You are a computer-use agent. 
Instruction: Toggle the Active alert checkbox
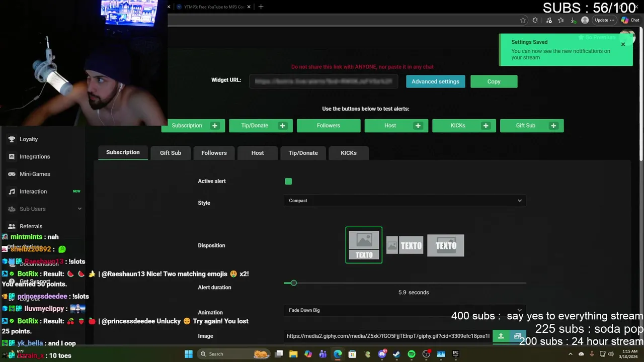click(x=288, y=182)
